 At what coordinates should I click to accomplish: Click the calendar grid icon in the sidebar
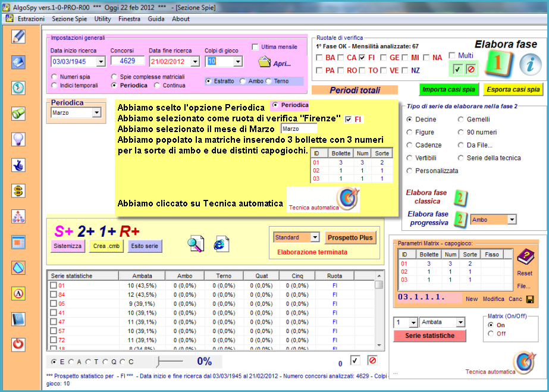pos(18,242)
